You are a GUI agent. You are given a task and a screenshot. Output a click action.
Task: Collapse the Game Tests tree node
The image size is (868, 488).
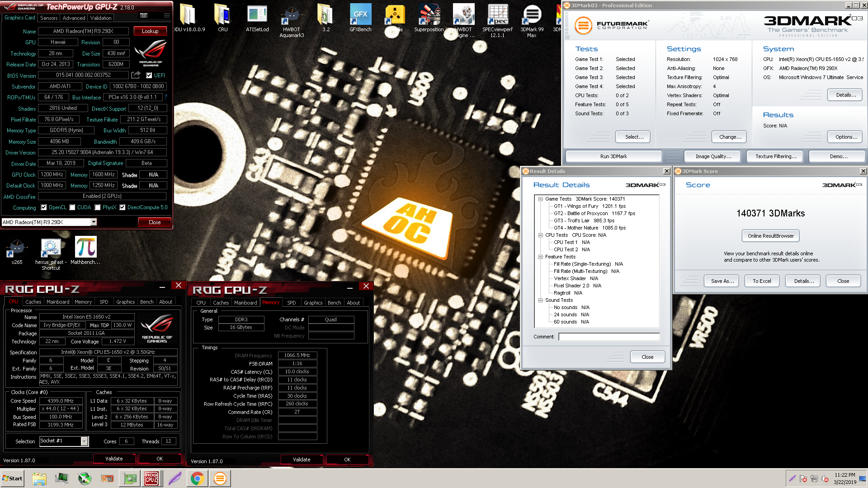(x=540, y=199)
